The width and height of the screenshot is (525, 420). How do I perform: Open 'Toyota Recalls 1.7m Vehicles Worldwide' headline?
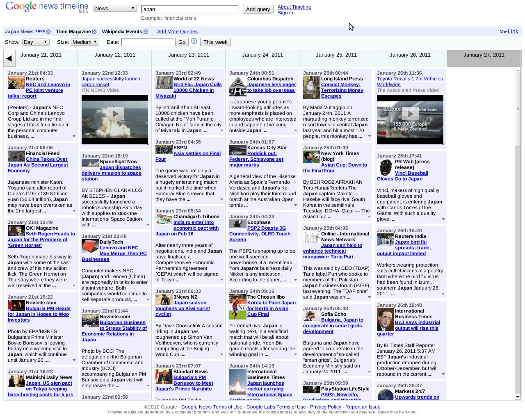point(410,82)
